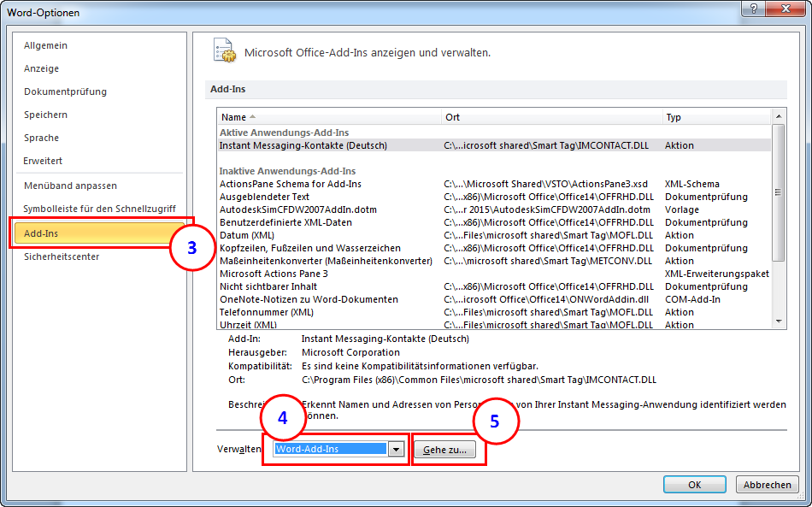Select the Sprache category
This screenshot has width=812, height=507.
[x=41, y=138]
